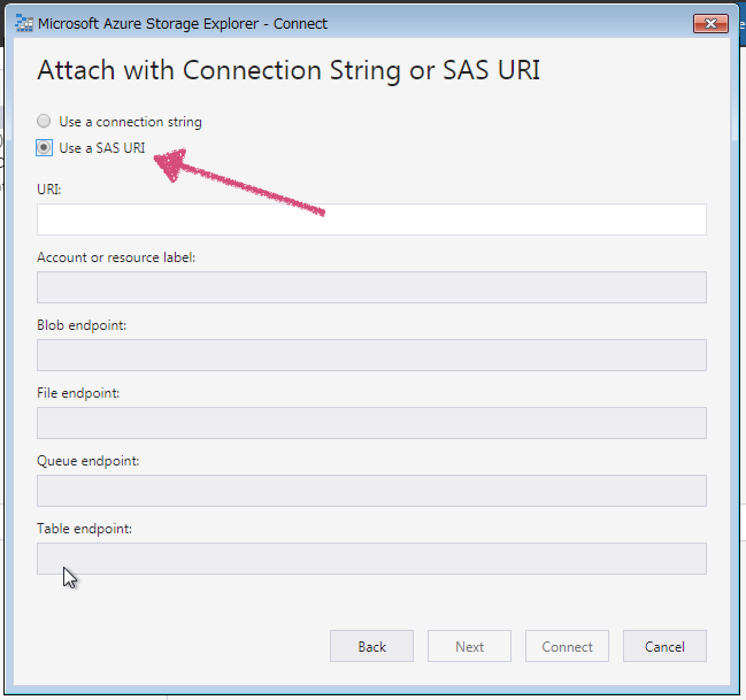Image resolution: width=746 pixels, height=700 pixels.
Task: Click the 'Table endpoint:' label
Action: point(84,529)
